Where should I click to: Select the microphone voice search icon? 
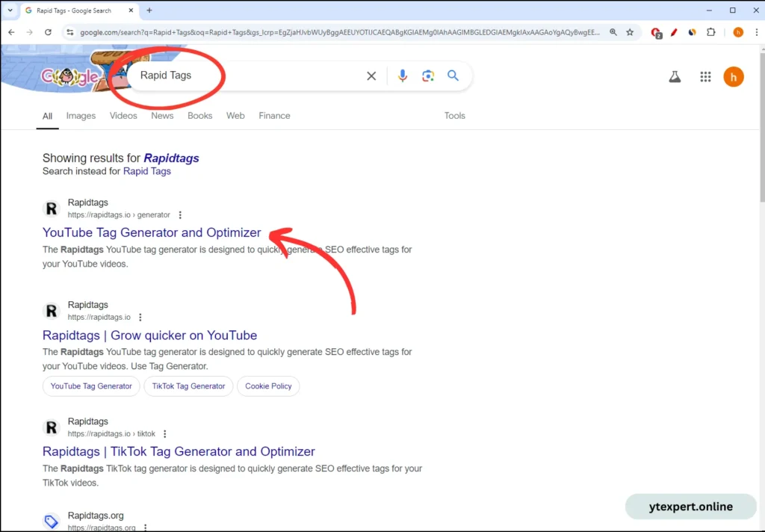click(x=403, y=75)
